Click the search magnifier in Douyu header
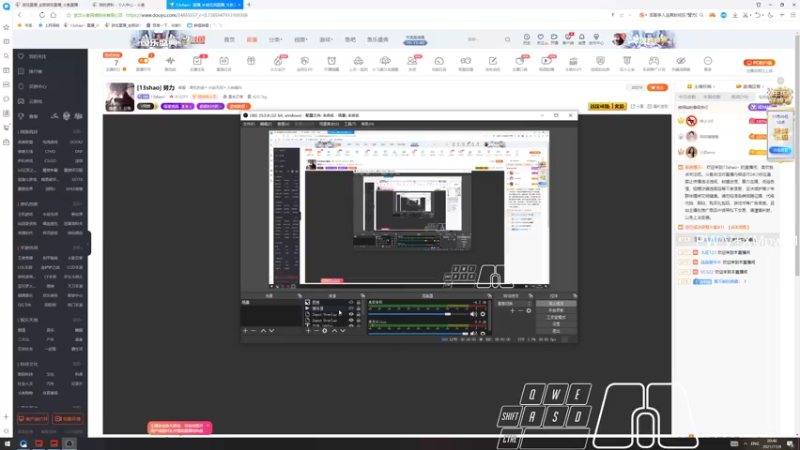 508,39
